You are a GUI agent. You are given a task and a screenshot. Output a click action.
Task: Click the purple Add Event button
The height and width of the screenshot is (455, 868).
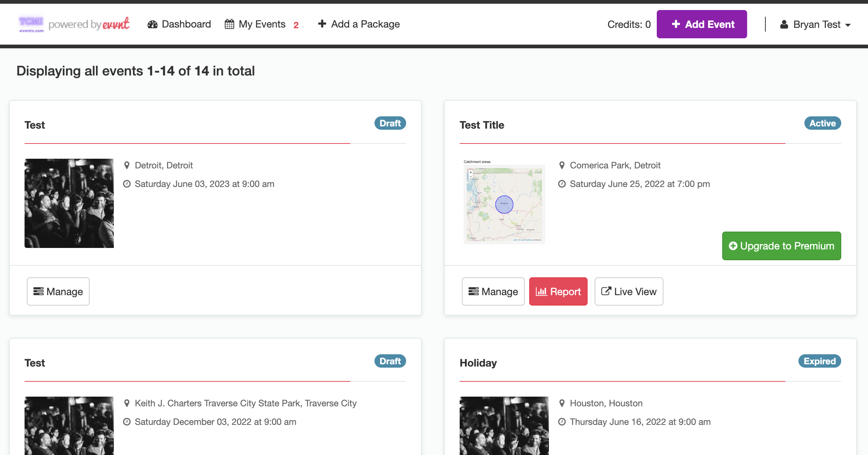pyautogui.click(x=702, y=24)
